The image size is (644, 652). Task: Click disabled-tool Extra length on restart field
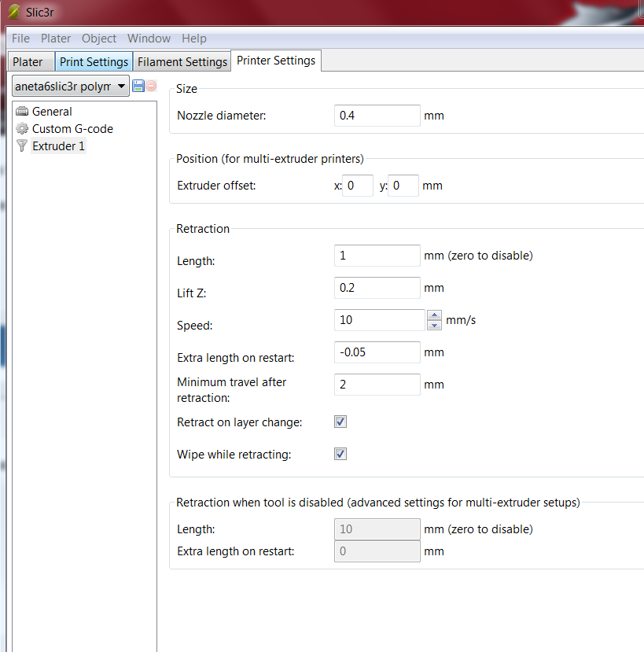[377, 551]
